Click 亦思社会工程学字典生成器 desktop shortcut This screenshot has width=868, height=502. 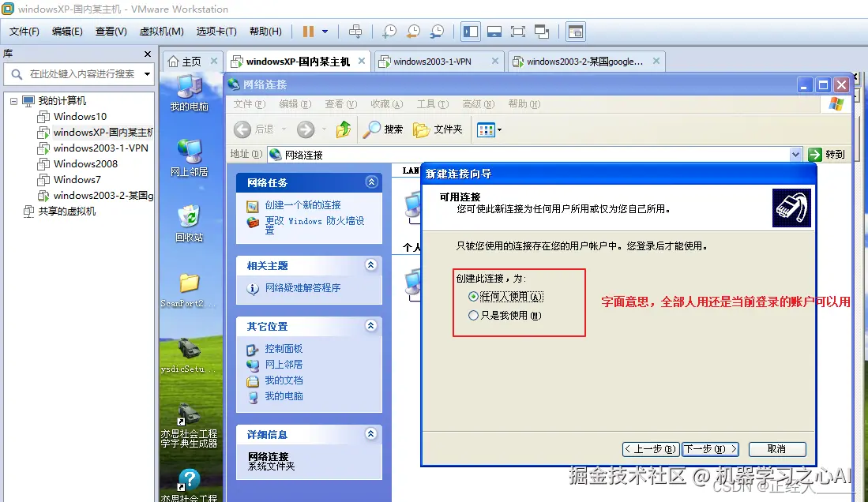tap(189, 425)
